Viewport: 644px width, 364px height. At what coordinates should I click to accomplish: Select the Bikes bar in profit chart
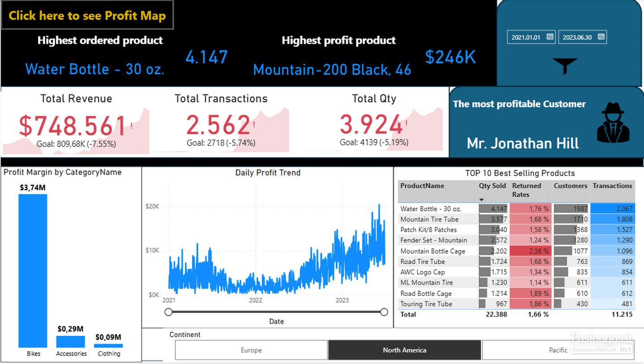33,271
